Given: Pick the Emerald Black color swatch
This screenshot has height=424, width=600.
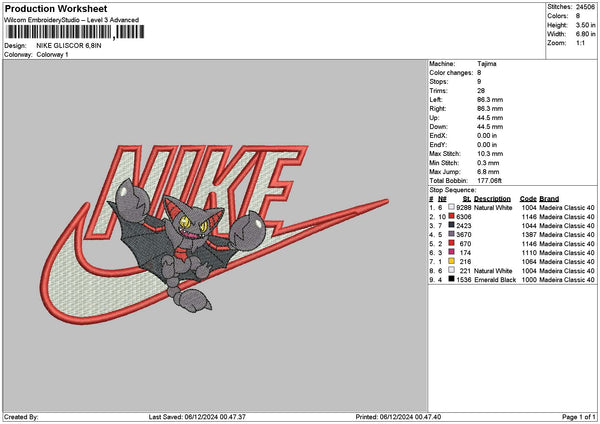Looking at the screenshot, I should pos(452,280).
